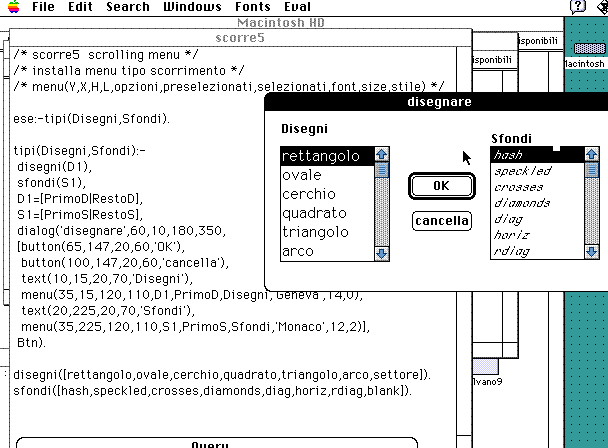Click the line starting 'sfondi([hash'
The width and height of the screenshot is (608, 448).
click(212, 391)
